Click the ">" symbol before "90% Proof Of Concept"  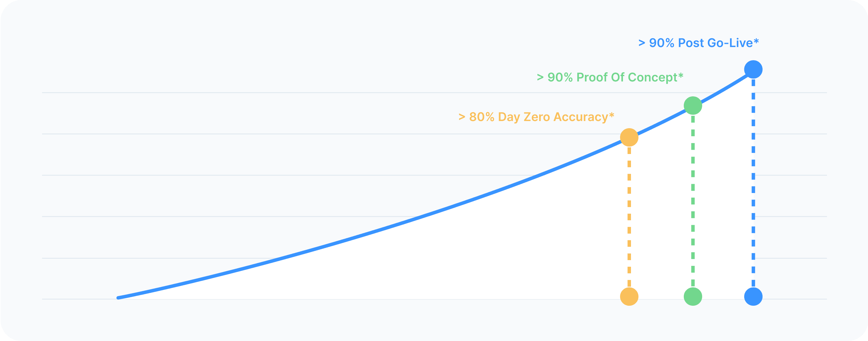(540, 78)
